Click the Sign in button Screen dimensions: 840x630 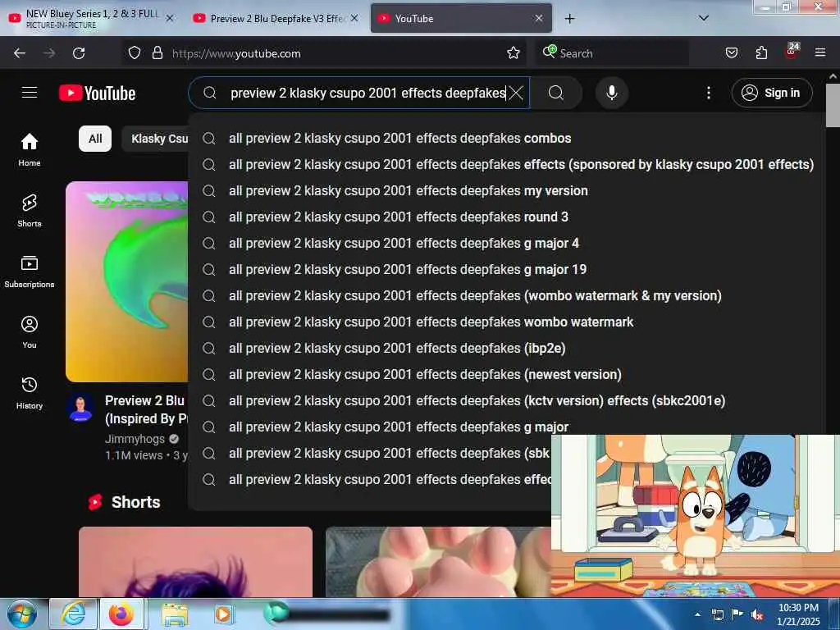(771, 93)
